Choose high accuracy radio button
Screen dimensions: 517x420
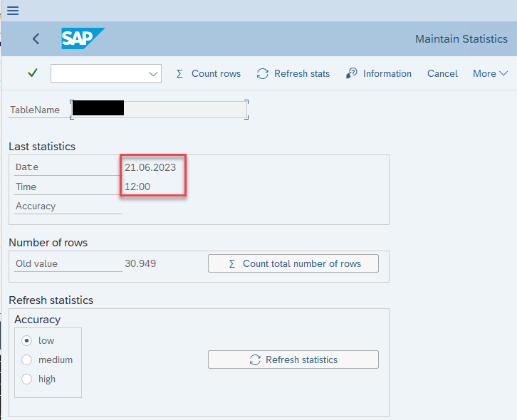[27, 379]
